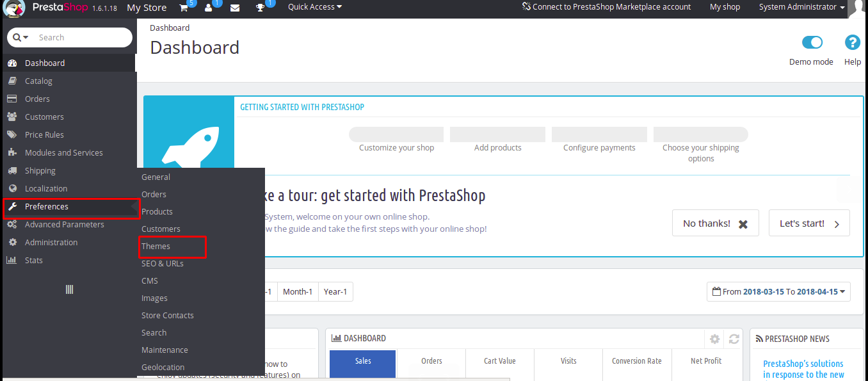The image size is (868, 381).
Task: Click the people icon for sidebar Customers
Action: click(x=12, y=117)
